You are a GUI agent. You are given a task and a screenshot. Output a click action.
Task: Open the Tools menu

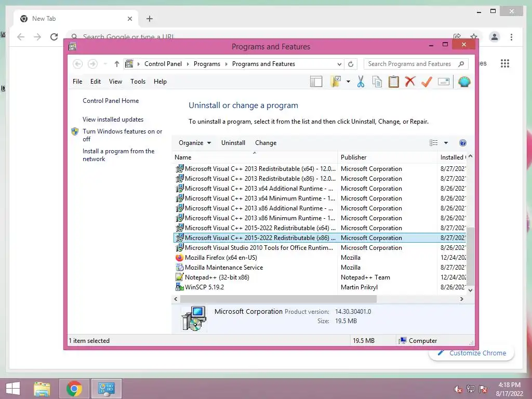(x=138, y=82)
